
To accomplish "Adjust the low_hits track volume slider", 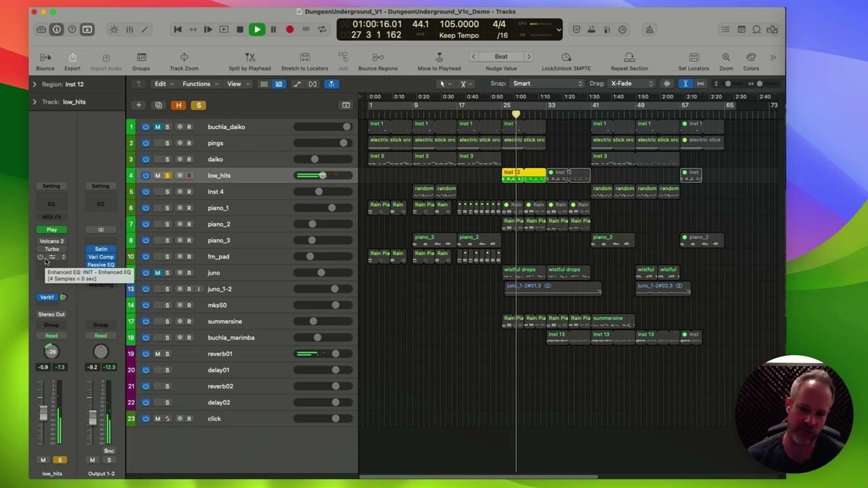I will pyautogui.click(x=323, y=176).
